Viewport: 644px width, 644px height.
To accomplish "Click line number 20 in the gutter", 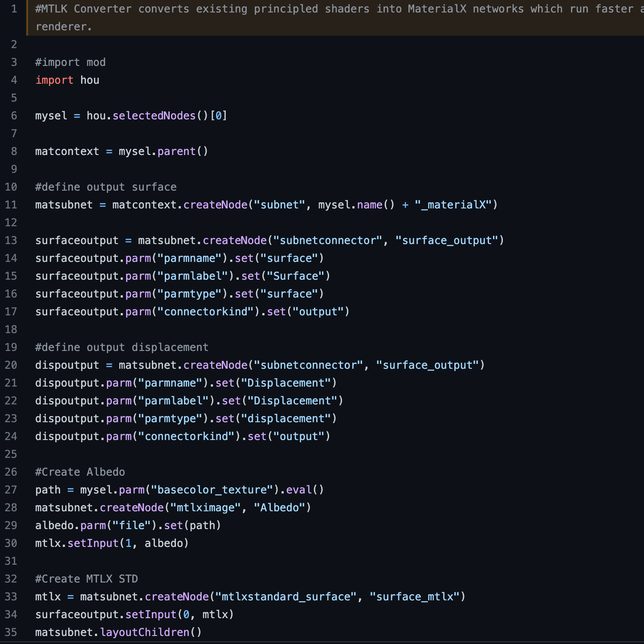I will click(x=11, y=365).
